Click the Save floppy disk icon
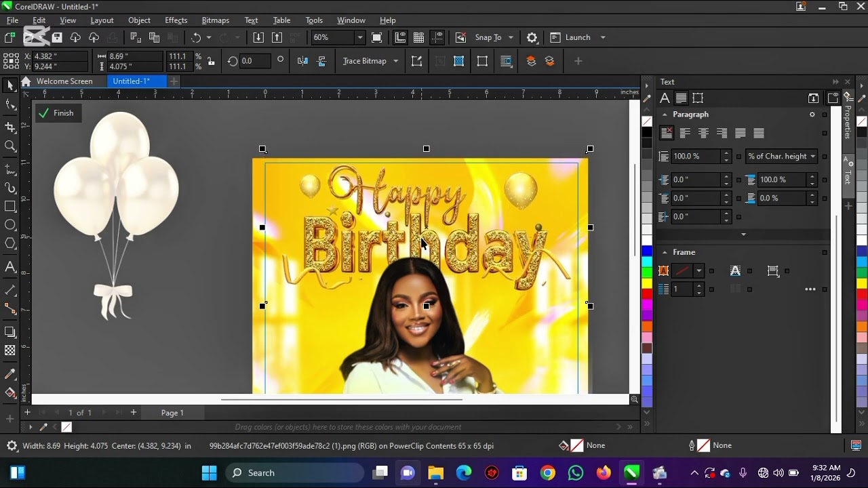 click(57, 37)
